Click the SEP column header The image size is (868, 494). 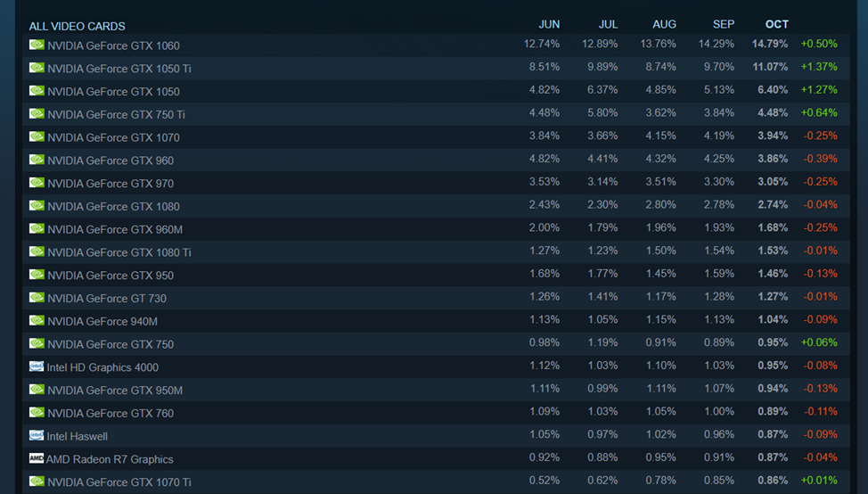pos(724,24)
